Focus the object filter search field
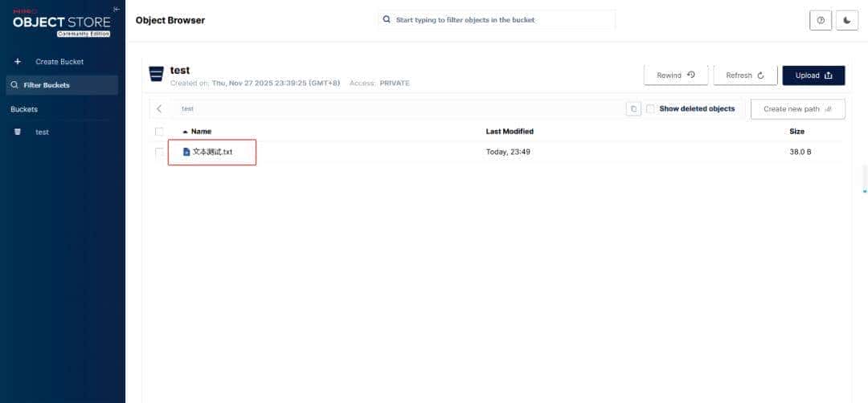868x403 pixels. tap(497, 20)
